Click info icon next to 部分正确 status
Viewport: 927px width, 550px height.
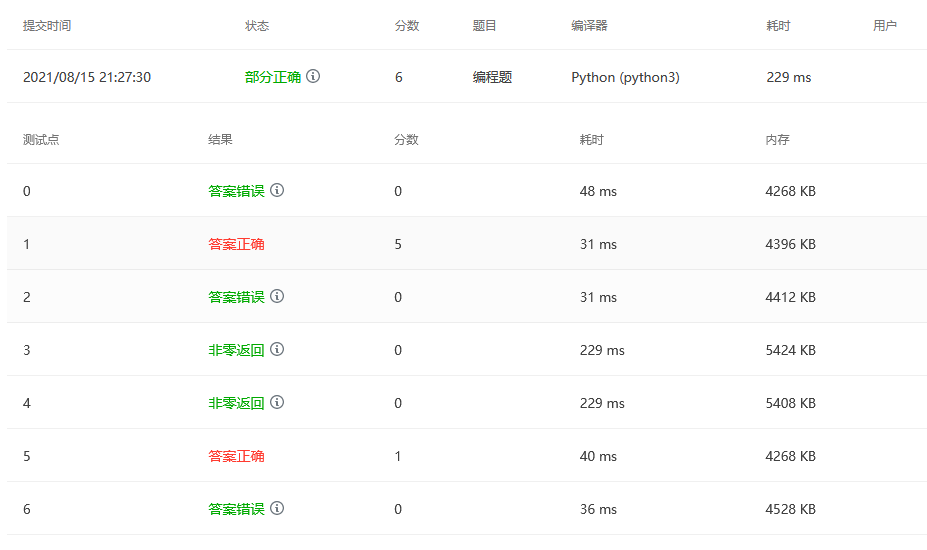coord(313,76)
